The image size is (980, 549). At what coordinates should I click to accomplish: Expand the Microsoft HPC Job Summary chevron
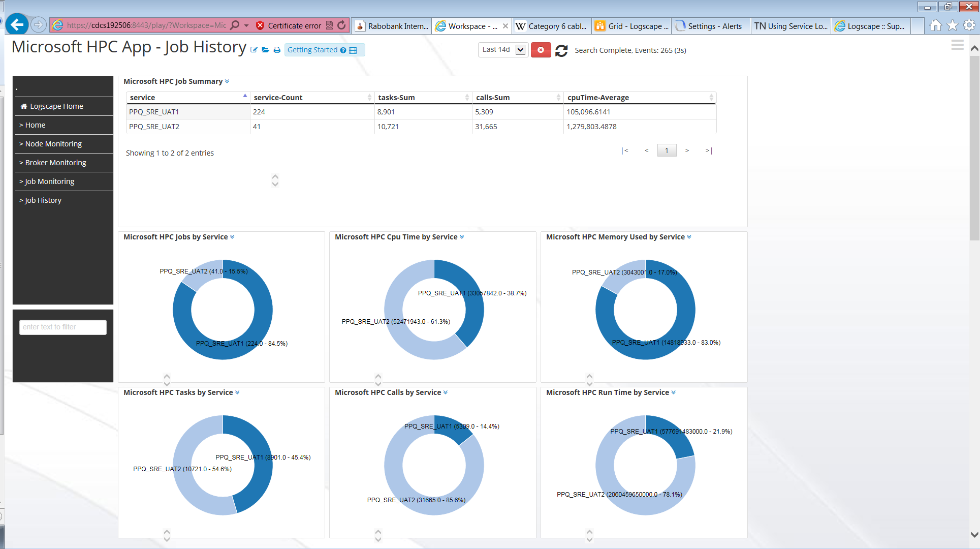click(227, 81)
